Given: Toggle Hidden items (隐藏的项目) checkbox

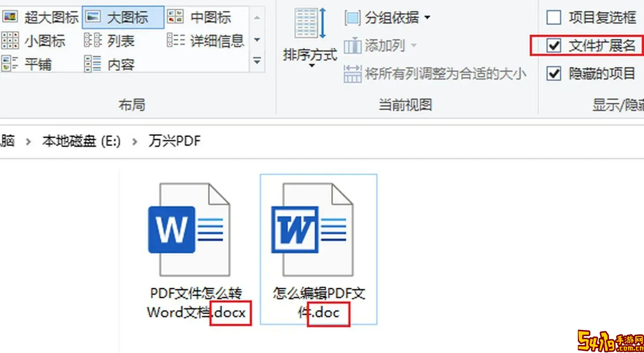Looking at the screenshot, I should pos(554,74).
